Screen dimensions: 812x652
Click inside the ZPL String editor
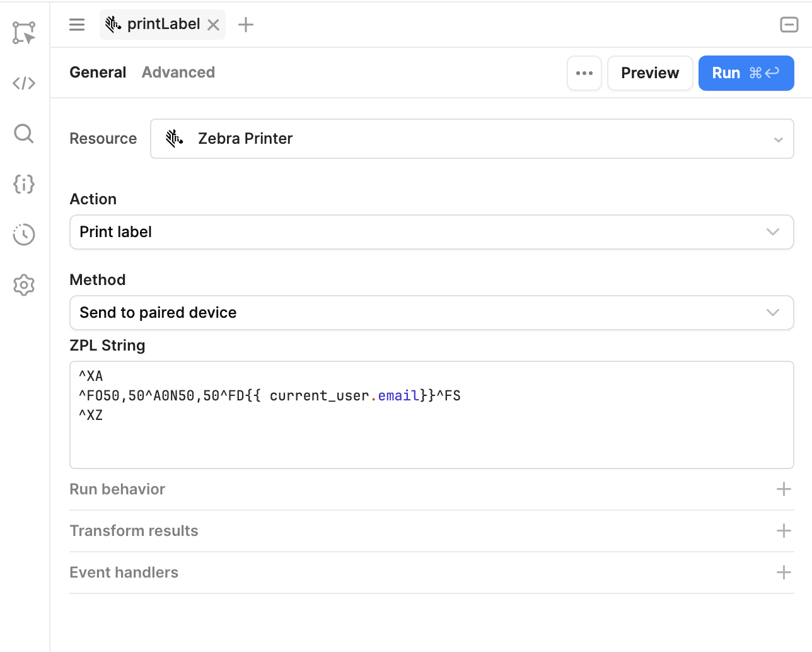(431, 415)
